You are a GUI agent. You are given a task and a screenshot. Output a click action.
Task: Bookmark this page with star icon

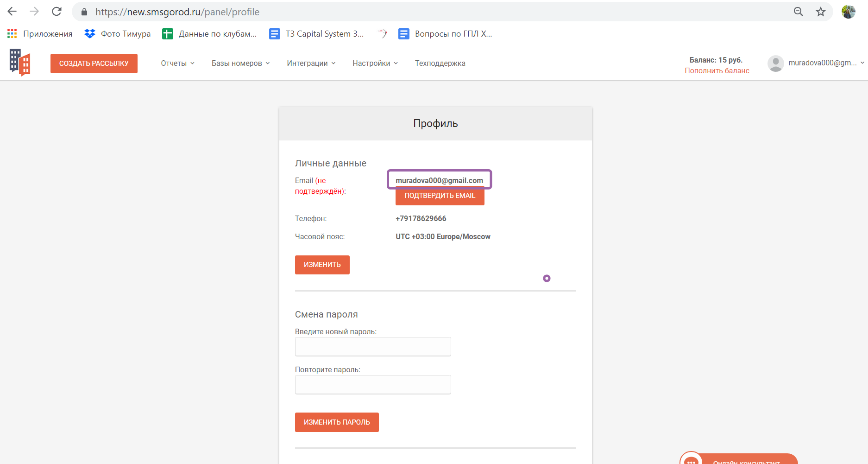(x=821, y=12)
